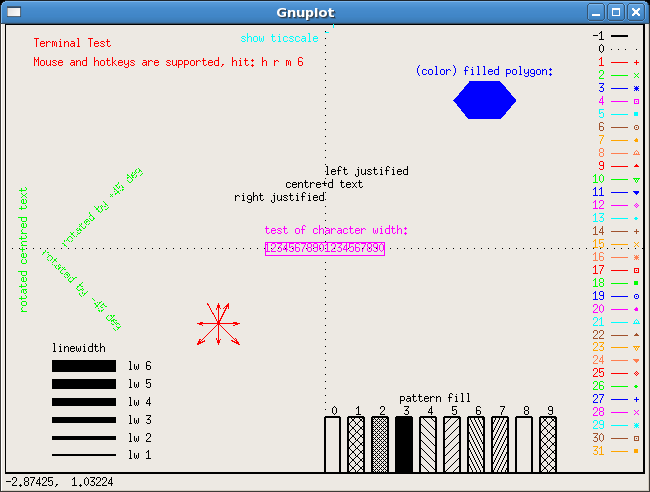The height and width of the screenshot is (492, 650).
Task: Click the magenta square marker of linetype 4
Action: (x=636, y=102)
